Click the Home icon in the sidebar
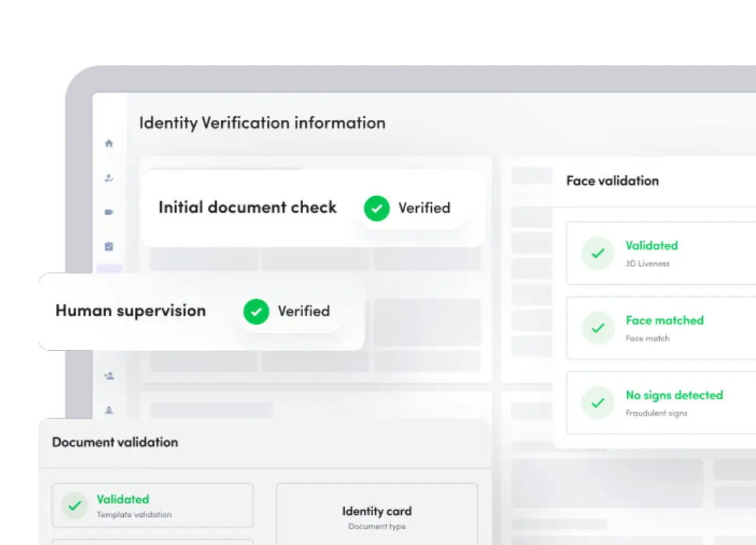This screenshot has width=756, height=545. (x=109, y=144)
